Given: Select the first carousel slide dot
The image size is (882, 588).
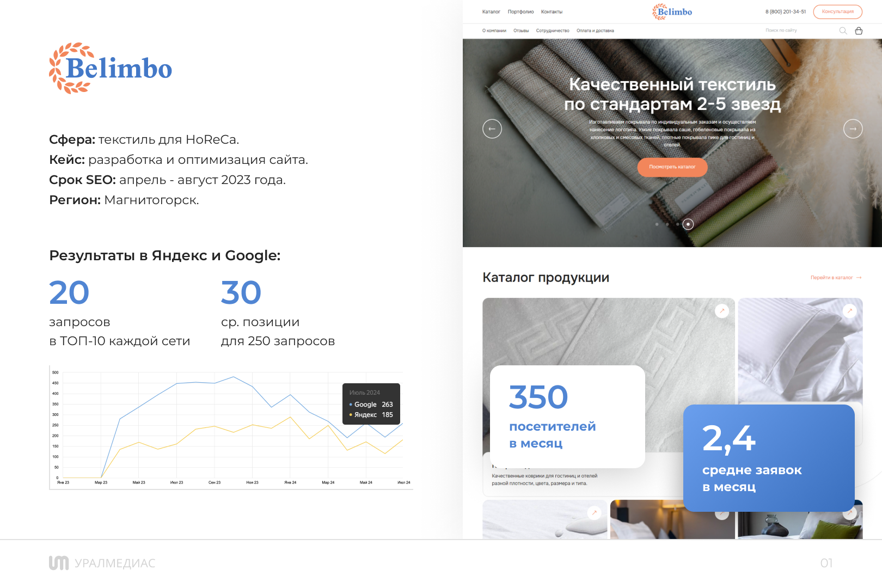Looking at the screenshot, I should coord(657,224).
